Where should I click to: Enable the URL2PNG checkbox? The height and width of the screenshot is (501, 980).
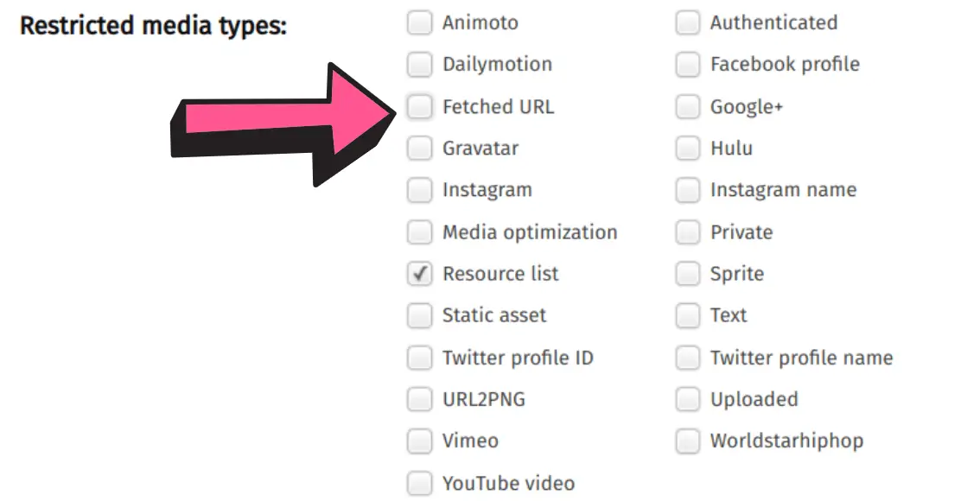[x=420, y=399]
